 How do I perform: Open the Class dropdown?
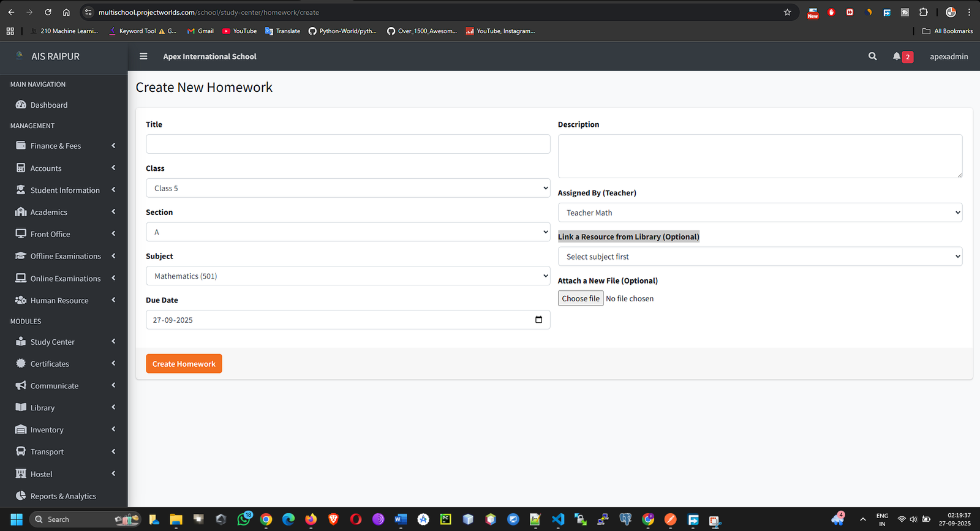(347, 188)
